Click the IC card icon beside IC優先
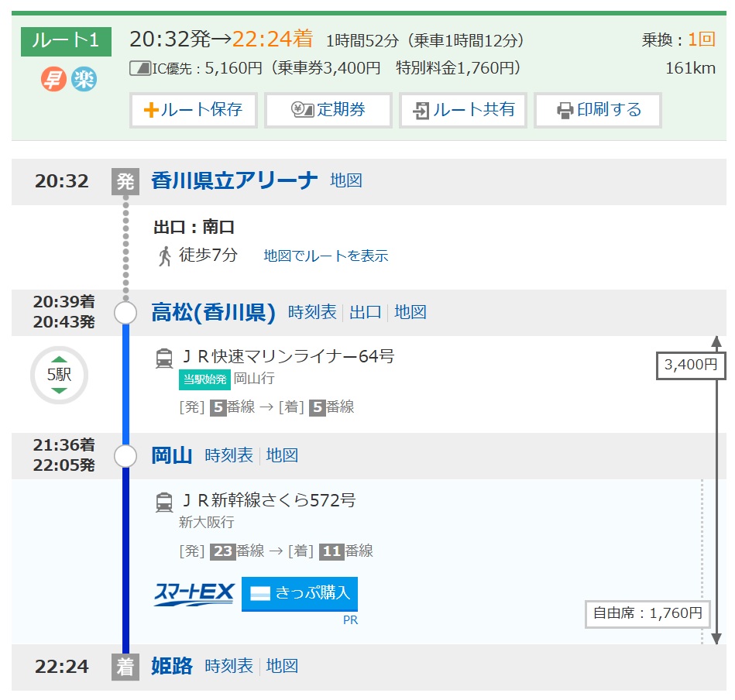 pos(139,68)
